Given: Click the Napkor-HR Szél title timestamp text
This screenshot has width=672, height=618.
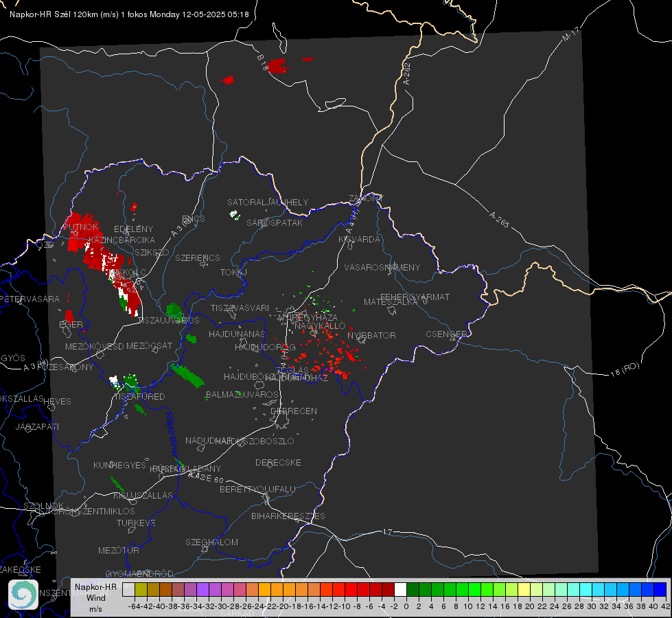Looking at the screenshot, I should coord(129,14).
